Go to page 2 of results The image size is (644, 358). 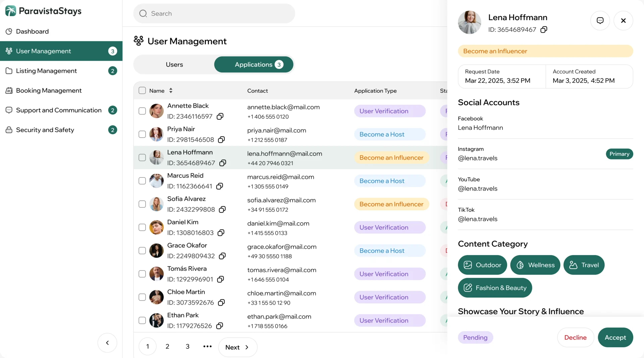(x=167, y=347)
